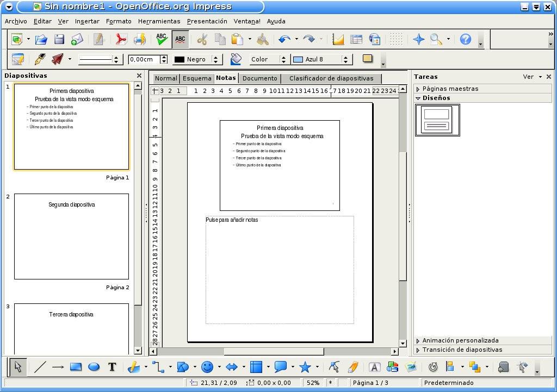Collapse the Diseños section
The image size is (557, 392).
tap(483, 98)
